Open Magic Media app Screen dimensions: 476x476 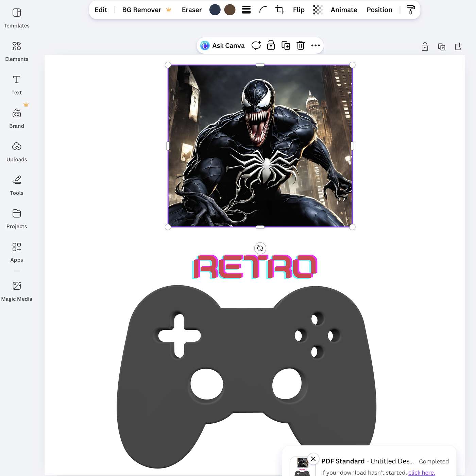(x=17, y=292)
